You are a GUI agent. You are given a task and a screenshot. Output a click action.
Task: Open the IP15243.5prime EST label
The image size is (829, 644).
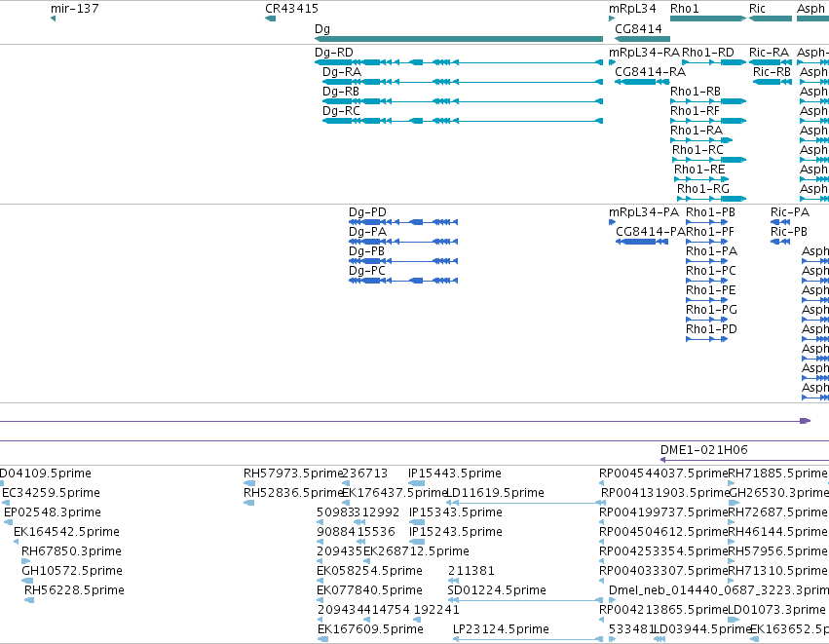[456, 532]
